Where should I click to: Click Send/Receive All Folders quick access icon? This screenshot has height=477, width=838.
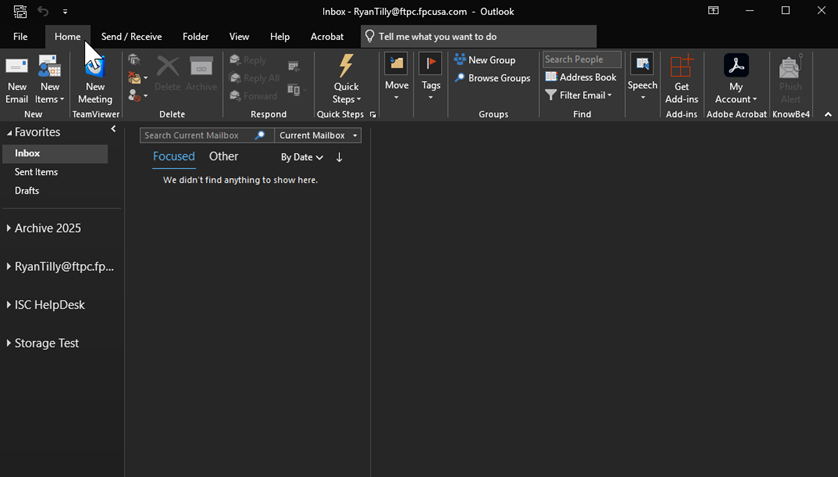coord(20,11)
